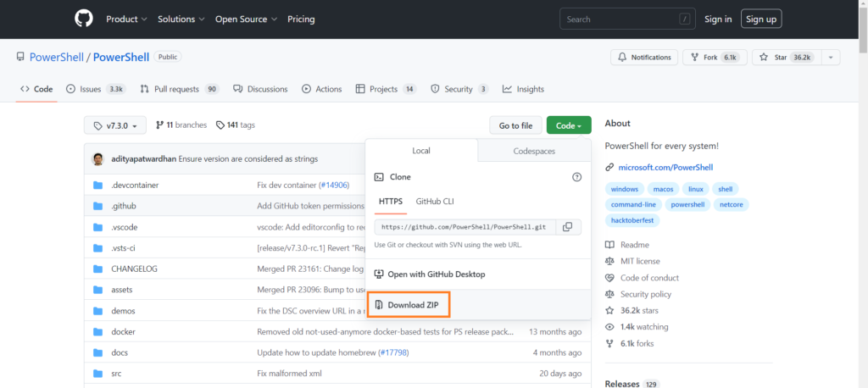868x388 pixels.
Task: Open the 11 branches link
Action: [181, 125]
